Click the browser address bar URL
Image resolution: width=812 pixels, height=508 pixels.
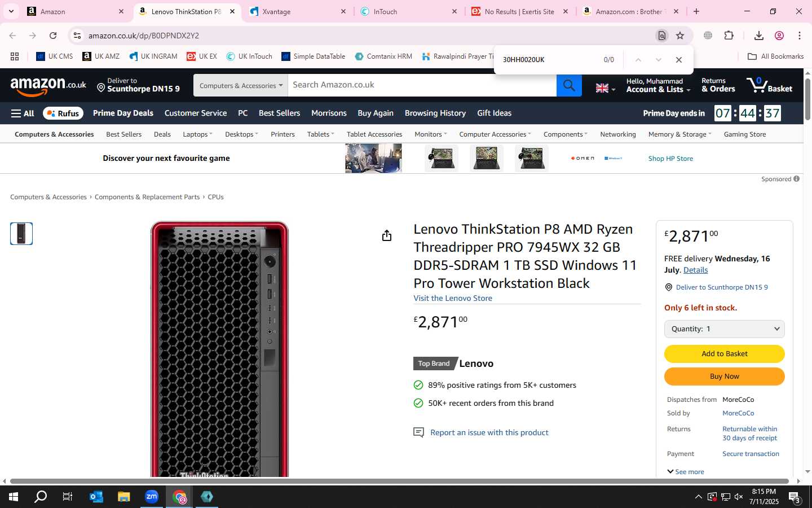tap(143, 36)
